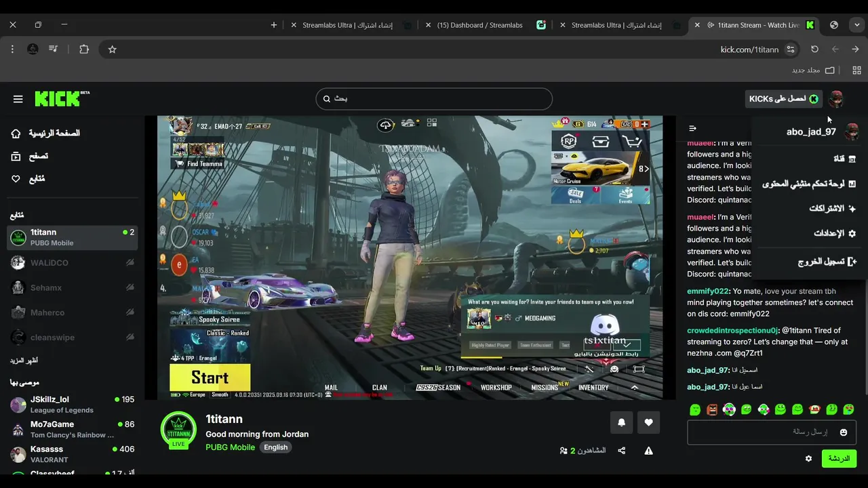Insert the angry red face emote
This screenshot has width=868, height=488.
point(712,409)
